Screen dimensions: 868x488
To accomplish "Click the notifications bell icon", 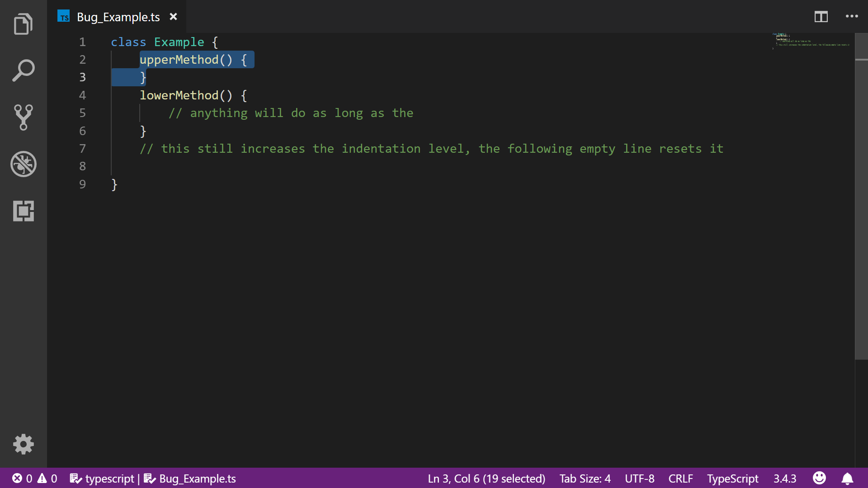I will [x=847, y=479].
